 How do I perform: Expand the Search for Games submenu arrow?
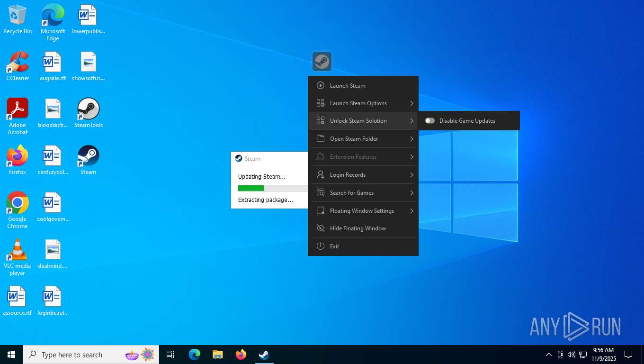pyautogui.click(x=411, y=193)
